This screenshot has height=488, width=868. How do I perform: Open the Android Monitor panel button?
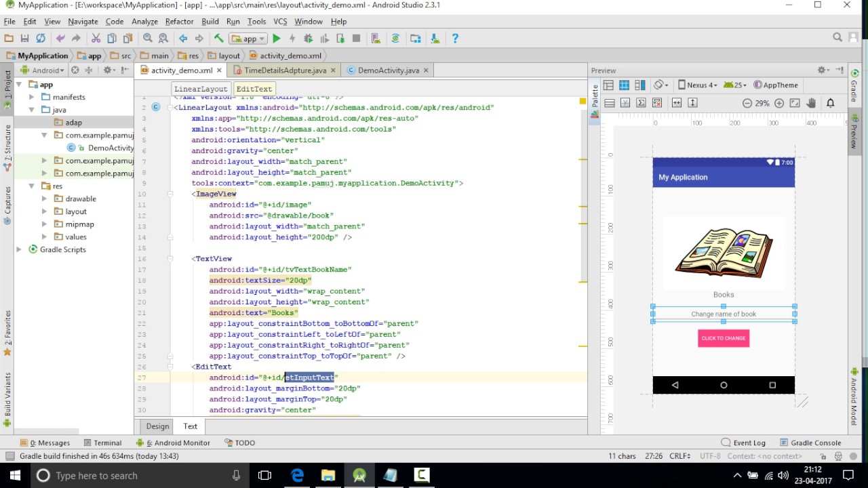click(x=173, y=443)
